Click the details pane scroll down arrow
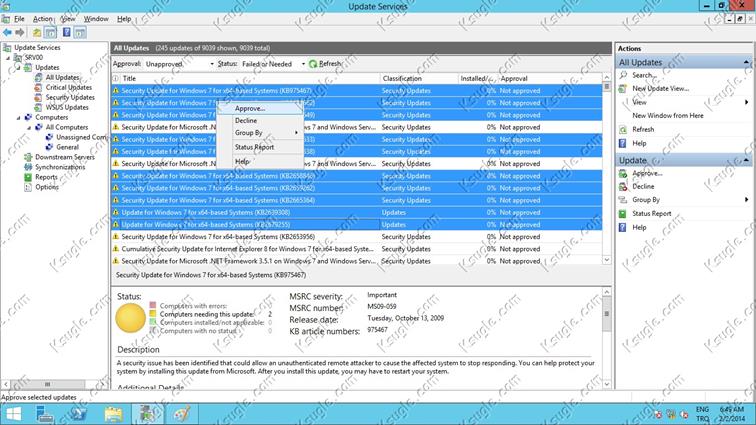756x425 pixels. pyautogui.click(x=607, y=384)
